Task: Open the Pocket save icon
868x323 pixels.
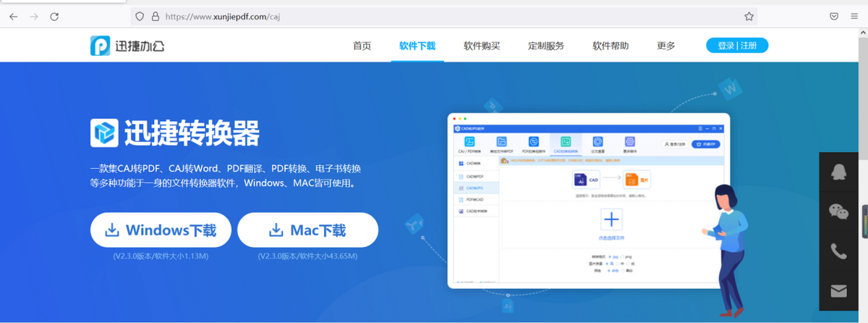Action: (x=834, y=16)
